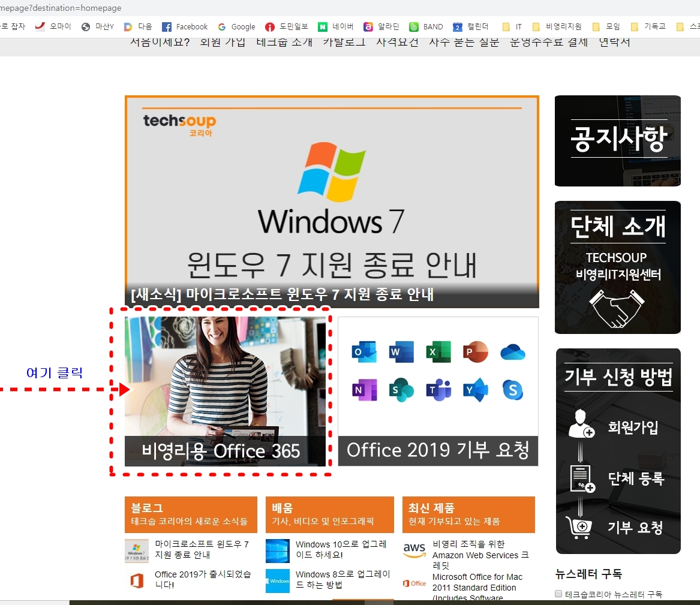Open the 회원 가입 menu item

pyautogui.click(x=223, y=43)
